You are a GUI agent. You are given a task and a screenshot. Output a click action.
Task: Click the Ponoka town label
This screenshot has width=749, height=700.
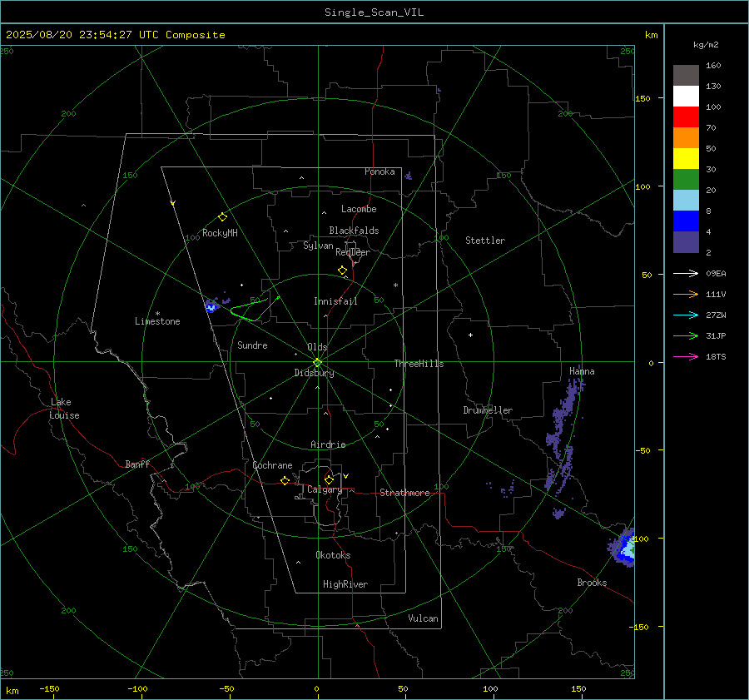point(379,171)
